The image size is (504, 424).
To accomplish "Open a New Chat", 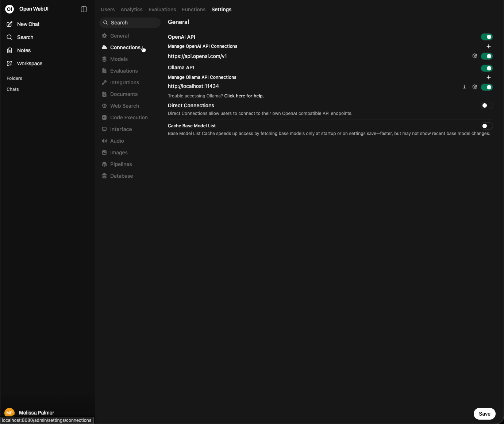I will 28,24.
